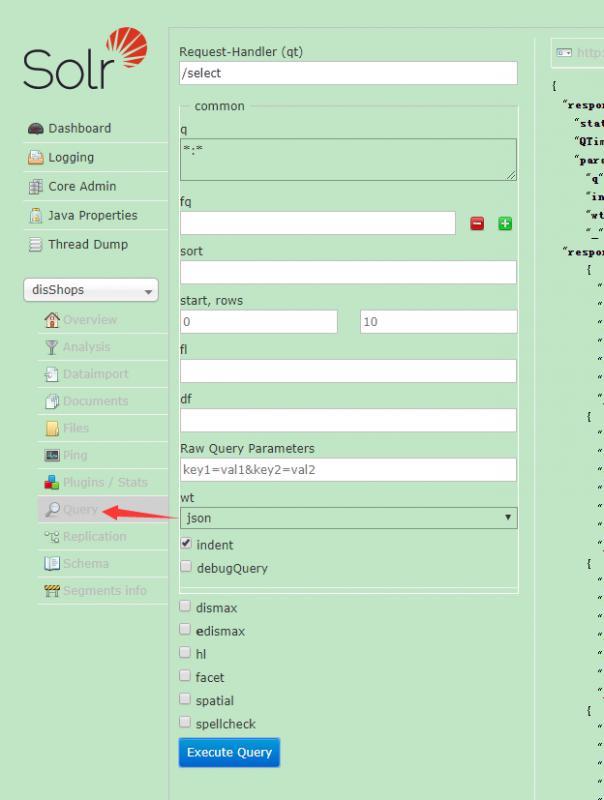The width and height of the screenshot is (604, 800).
Task: Open the Dataimport link
Action: pos(95,374)
